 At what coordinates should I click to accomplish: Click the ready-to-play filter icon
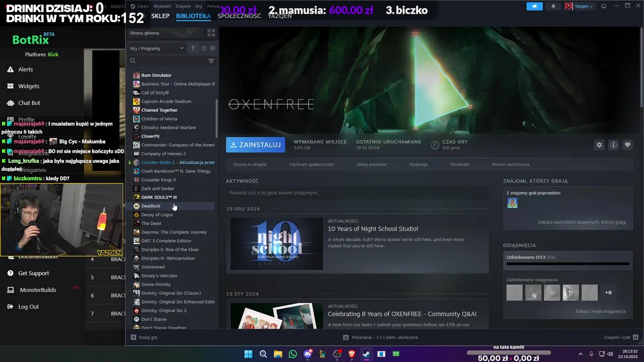pos(212,48)
